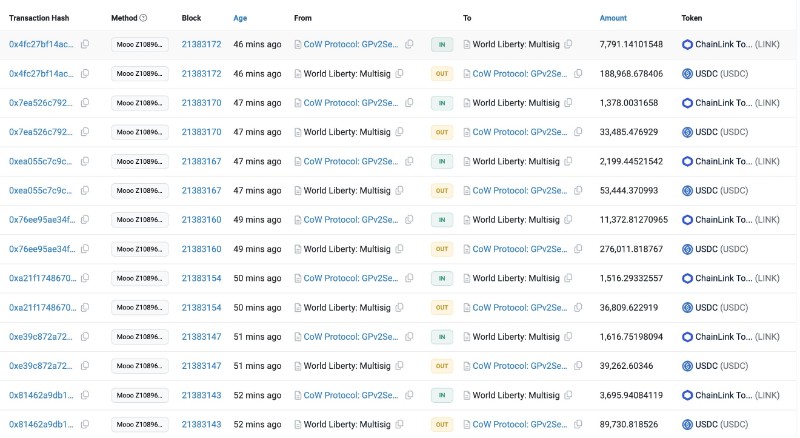800x438 pixels.
Task: Open transaction 0x4fc27bf14ac in 7,791.14101548 row
Action: click(41, 44)
